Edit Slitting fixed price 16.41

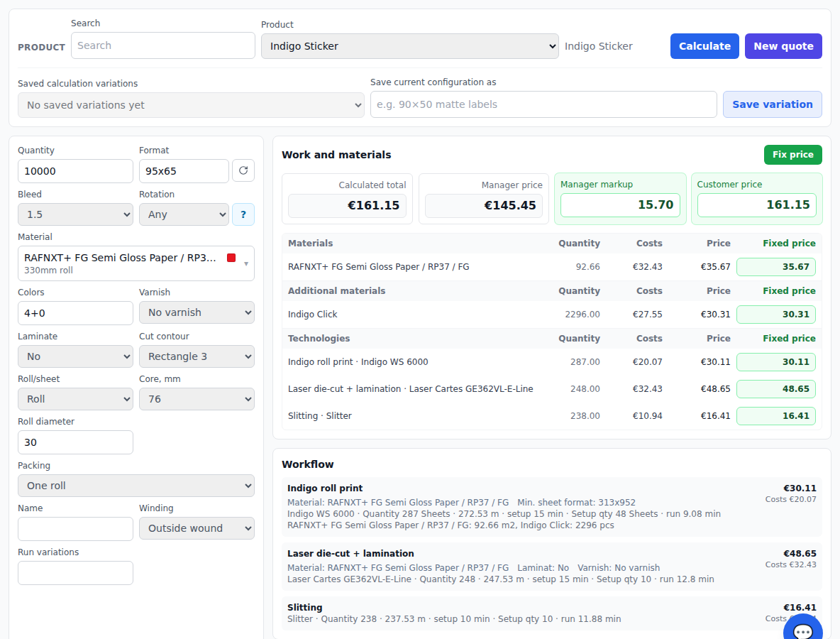tap(776, 415)
